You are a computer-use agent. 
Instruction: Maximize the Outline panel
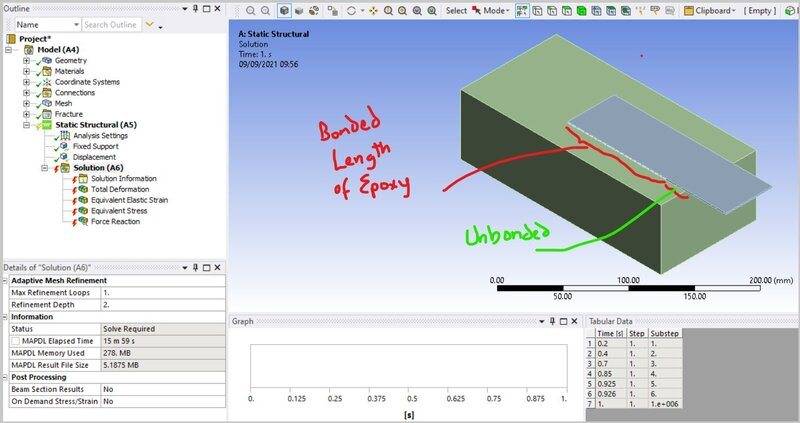click(207, 9)
